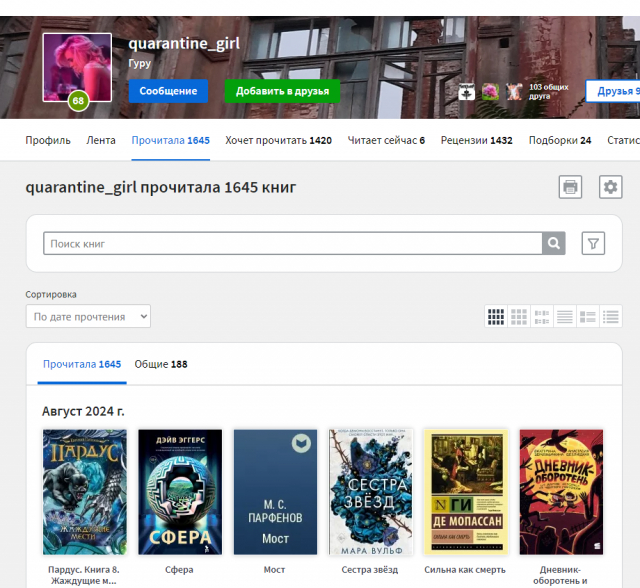Switch to the Лента tab
This screenshot has height=588, width=640.
[x=101, y=140]
